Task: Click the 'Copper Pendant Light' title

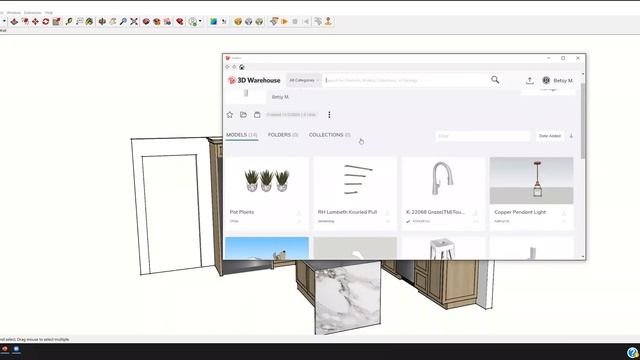Action: pyautogui.click(x=520, y=212)
